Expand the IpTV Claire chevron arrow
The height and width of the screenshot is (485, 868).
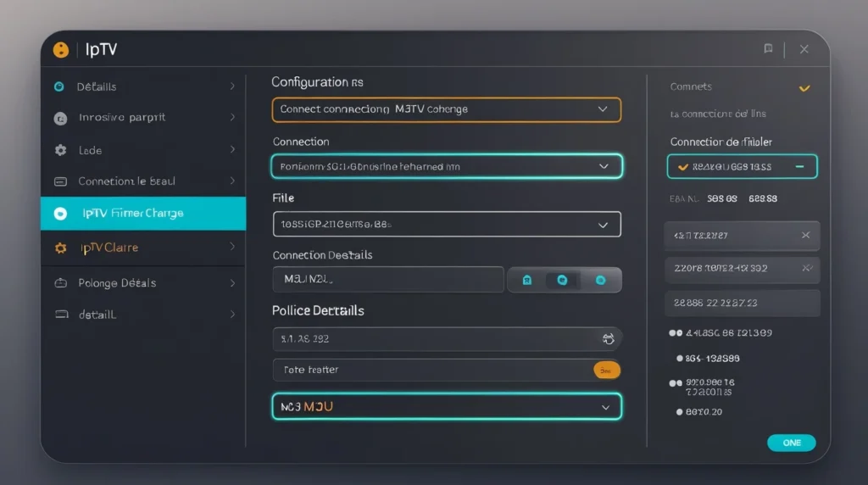click(x=232, y=247)
